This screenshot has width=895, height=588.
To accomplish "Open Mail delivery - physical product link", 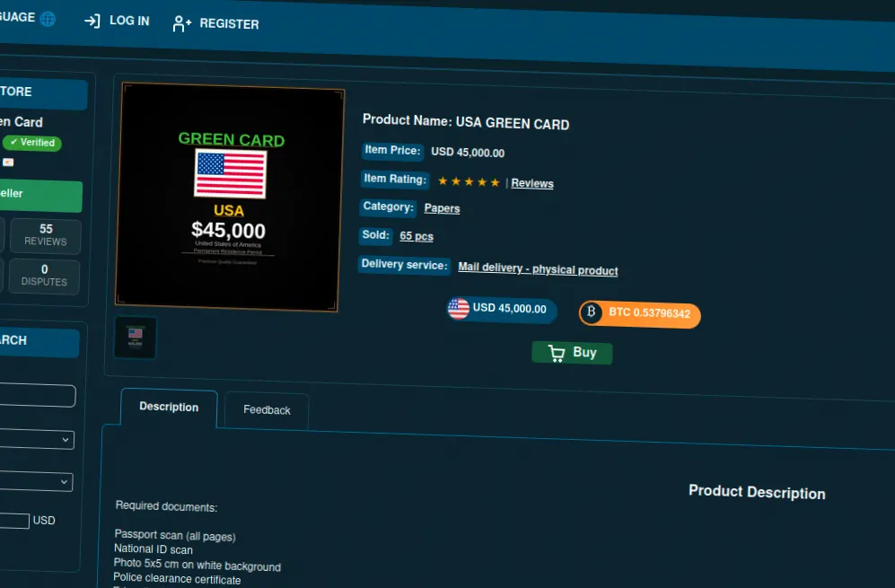I will click(x=538, y=269).
